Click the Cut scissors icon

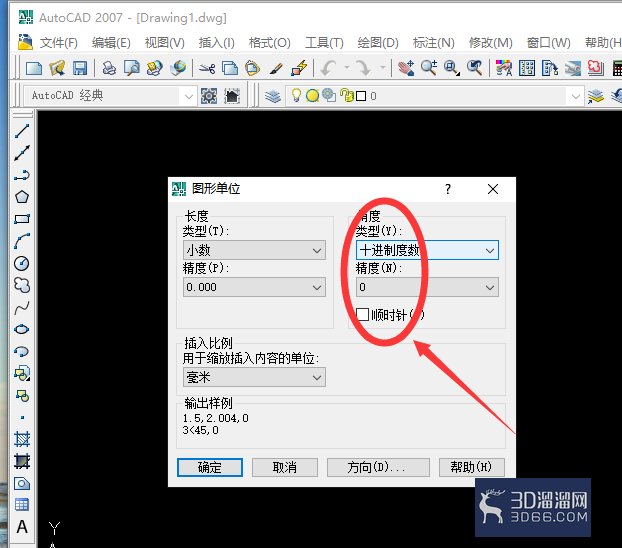[207, 68]
